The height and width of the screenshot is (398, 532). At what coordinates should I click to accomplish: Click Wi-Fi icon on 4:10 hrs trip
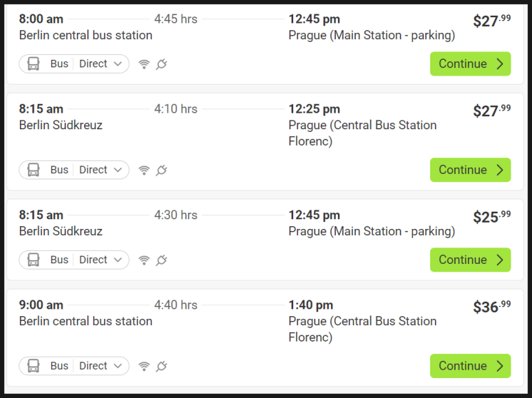coord(144,170)
